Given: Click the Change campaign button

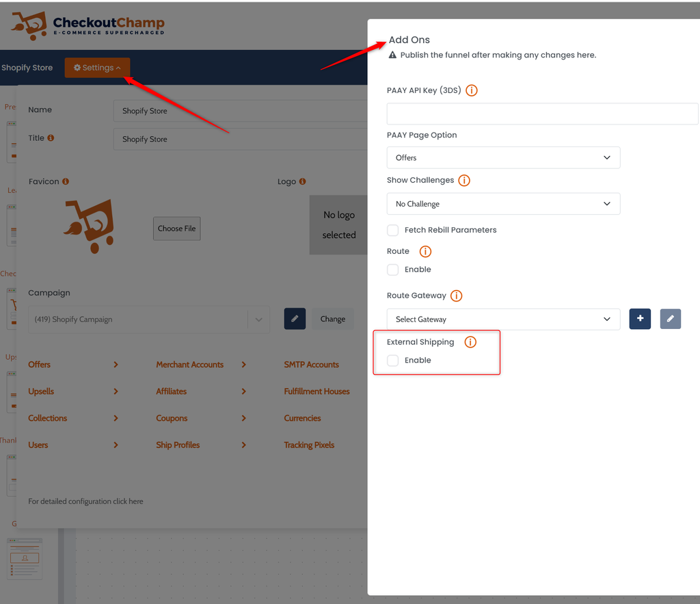Looking at the screenshot, I should (333, 319).
